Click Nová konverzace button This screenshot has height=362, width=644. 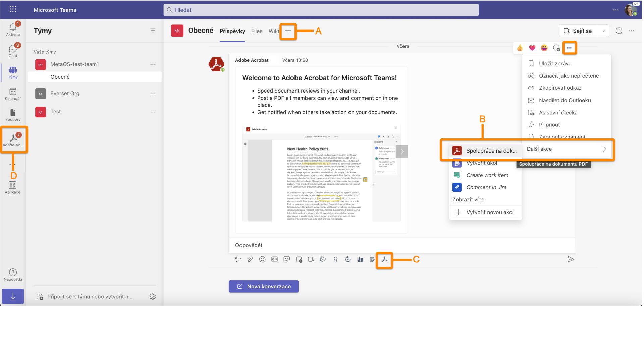point(264,286)
